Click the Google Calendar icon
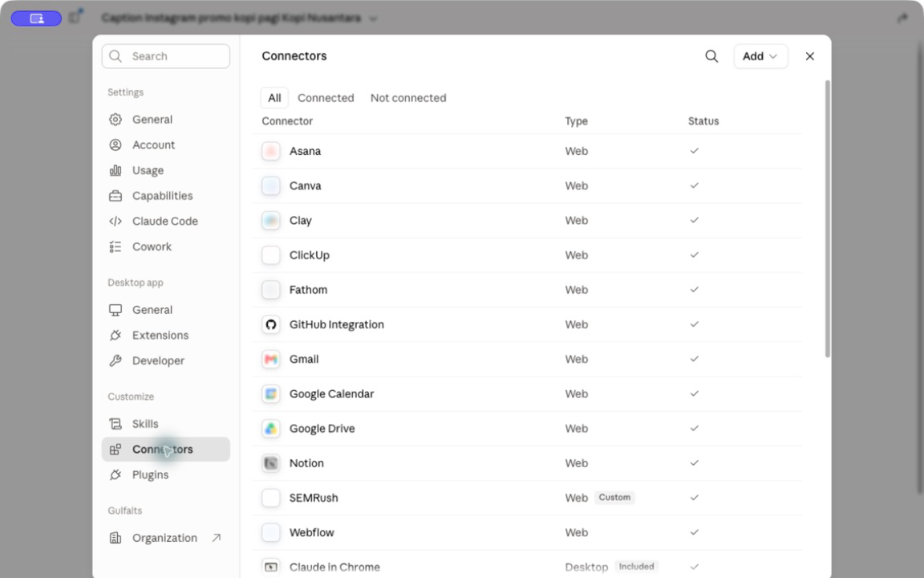Viewport: 924px width, 578px height. [x=270, y=394]
